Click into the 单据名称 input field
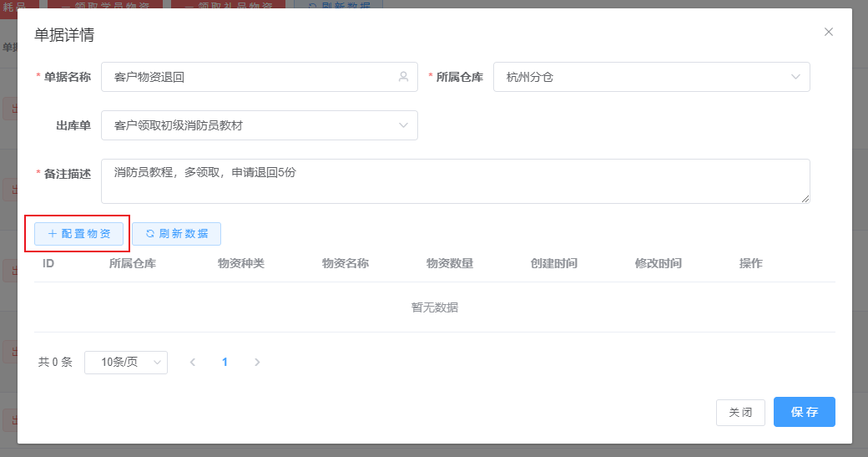 (250, 77)
